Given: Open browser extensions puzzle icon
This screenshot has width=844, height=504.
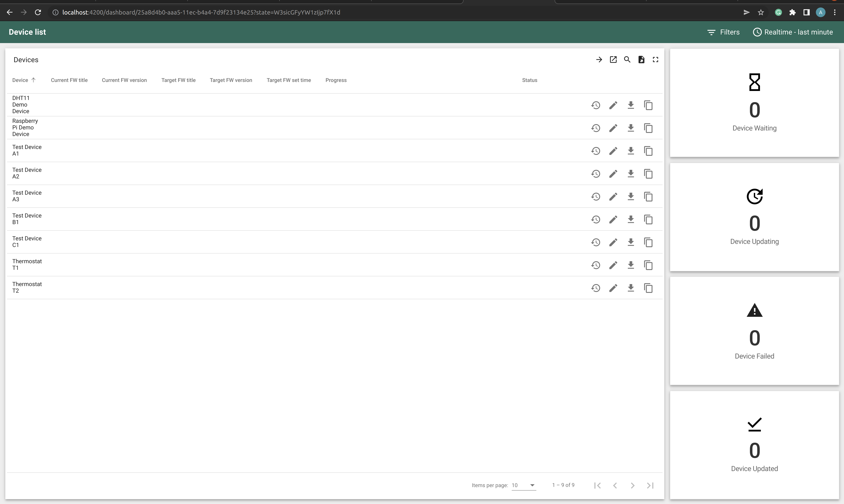Looking at the screenshot, I should click(792, 13).
